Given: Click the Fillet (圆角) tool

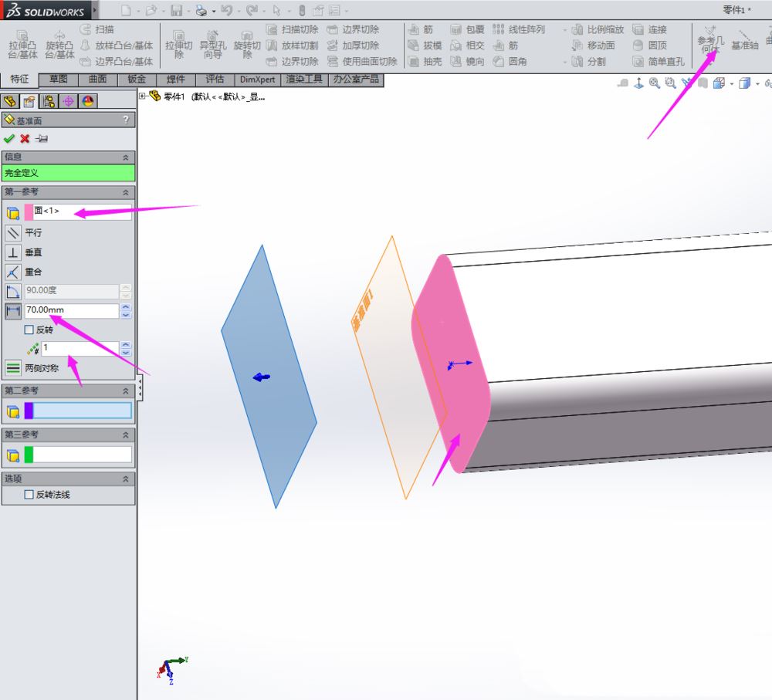Looking at the screenshot, I should pos(510,61).
